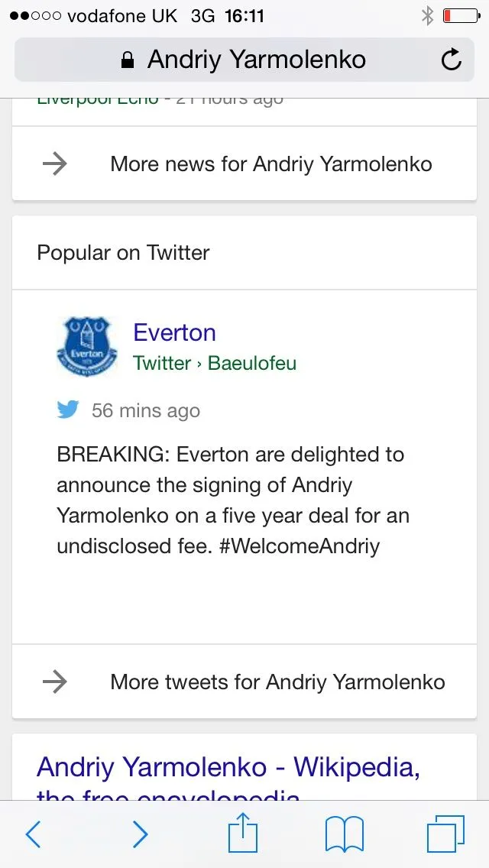Tap the Safari back arrow
Screen dimensions: 489x868
click(x=33, y=834)
